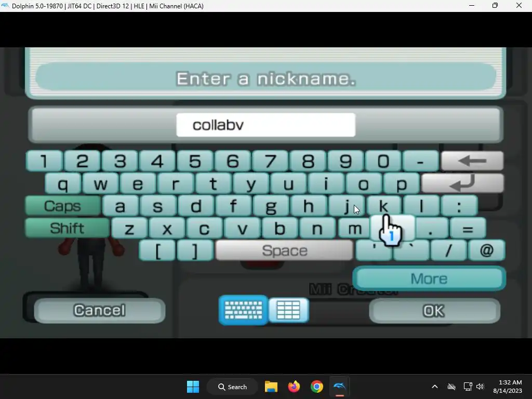
Task: Select the g key
Action: pyautogui.click(x=271, y=206)
